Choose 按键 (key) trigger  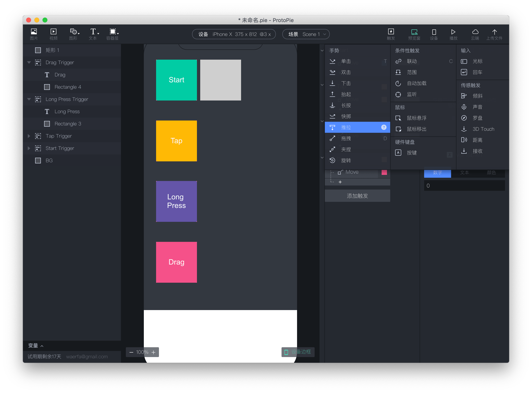[x=423, y=153]
